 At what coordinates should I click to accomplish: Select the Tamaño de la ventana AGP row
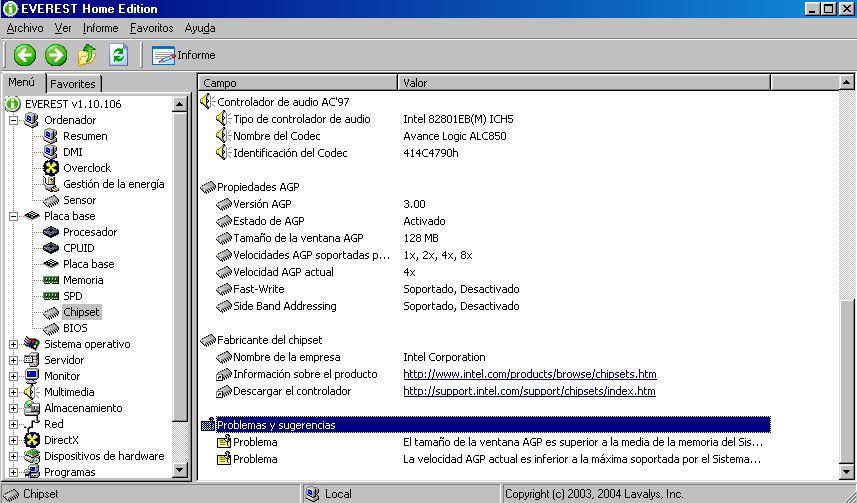coord(485,238)
